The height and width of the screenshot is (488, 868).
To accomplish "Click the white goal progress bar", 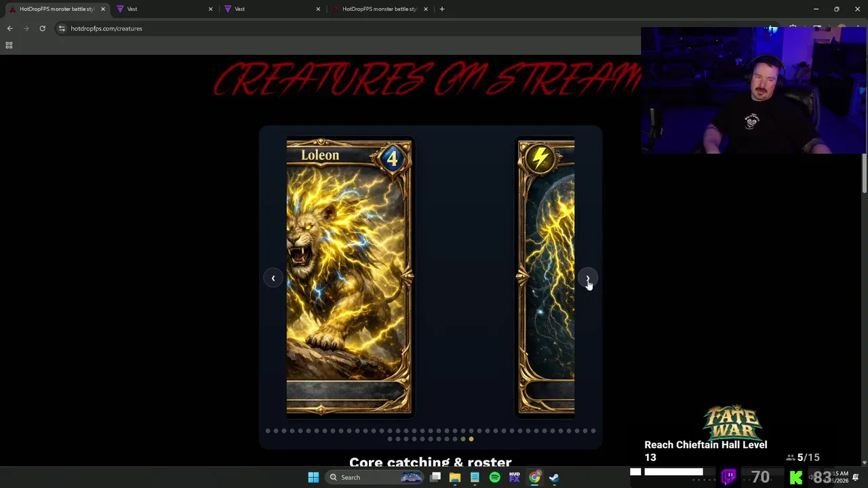I will 673,472.
